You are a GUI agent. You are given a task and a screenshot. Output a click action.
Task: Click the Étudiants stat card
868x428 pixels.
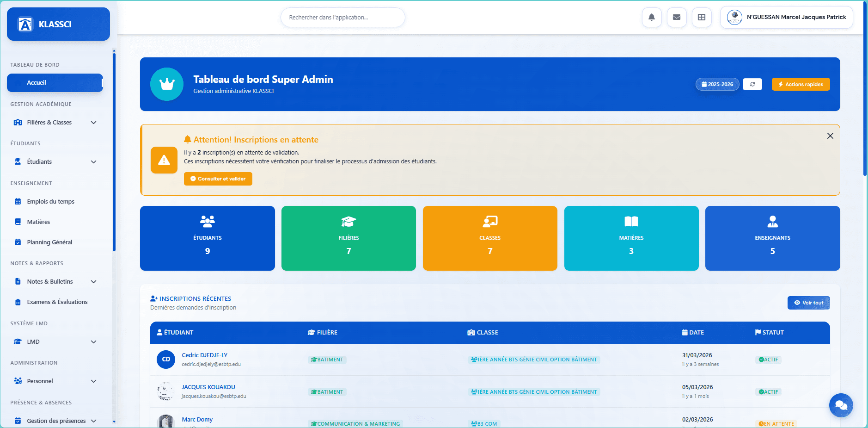pos(207,238)
